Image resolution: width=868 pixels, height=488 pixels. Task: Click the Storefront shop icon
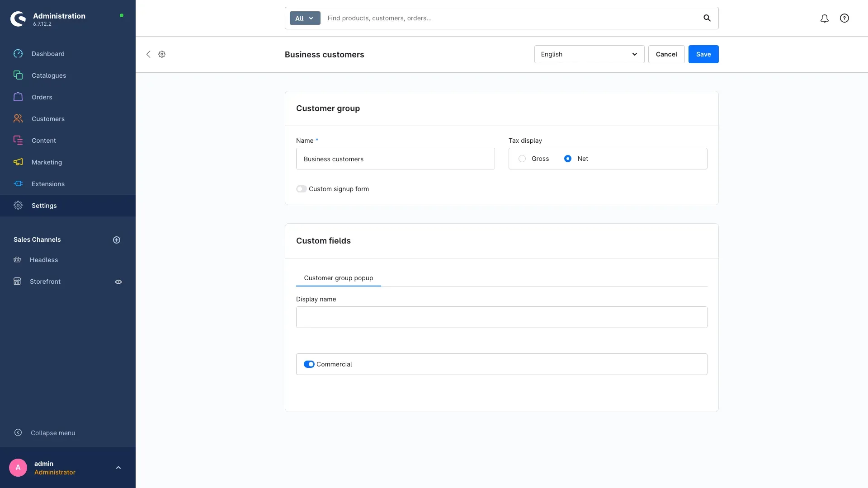coord(17,282)
